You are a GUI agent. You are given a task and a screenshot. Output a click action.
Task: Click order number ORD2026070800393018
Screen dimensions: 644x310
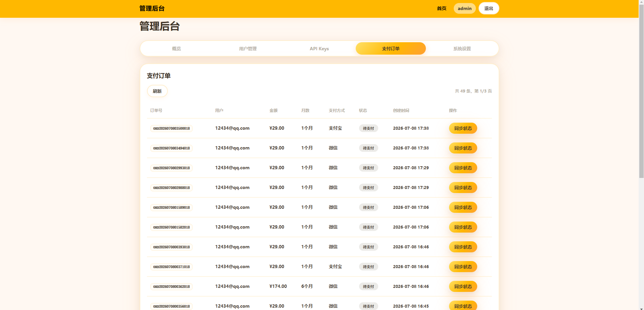pyautogui.click(x=171, y=247)
